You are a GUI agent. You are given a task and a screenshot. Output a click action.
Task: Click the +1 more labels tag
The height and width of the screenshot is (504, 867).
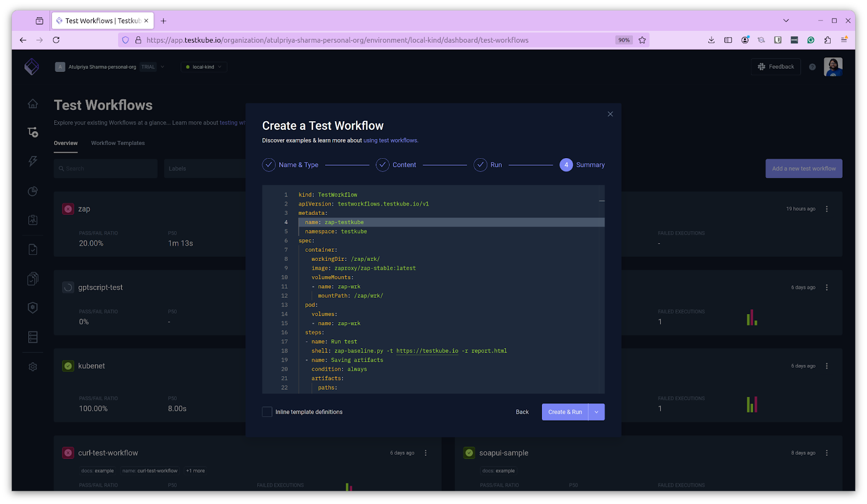click(196, 471)
